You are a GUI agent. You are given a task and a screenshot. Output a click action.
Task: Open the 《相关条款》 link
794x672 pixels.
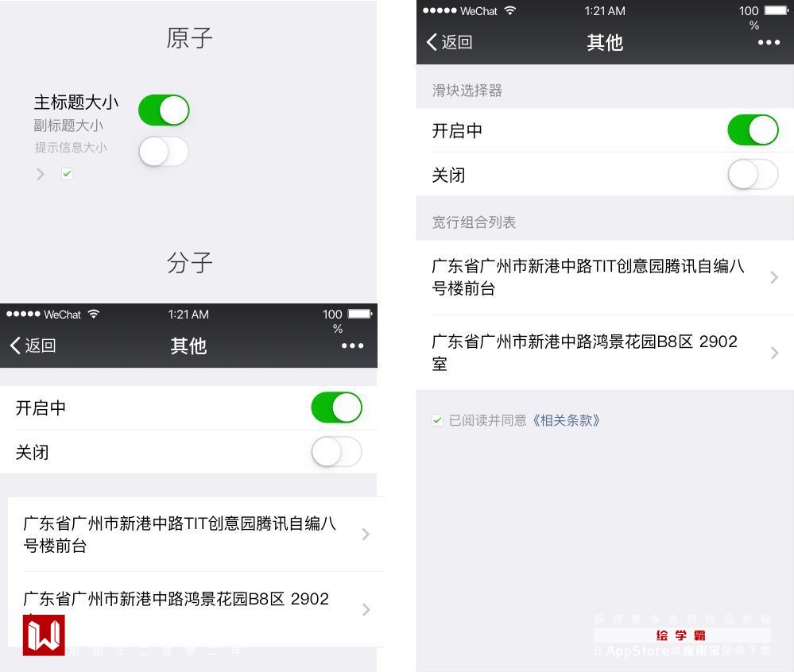[x=566, y=420]
